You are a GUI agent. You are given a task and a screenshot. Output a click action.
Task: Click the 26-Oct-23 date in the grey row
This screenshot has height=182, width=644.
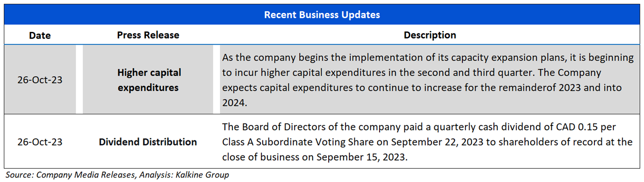[40, 80]
